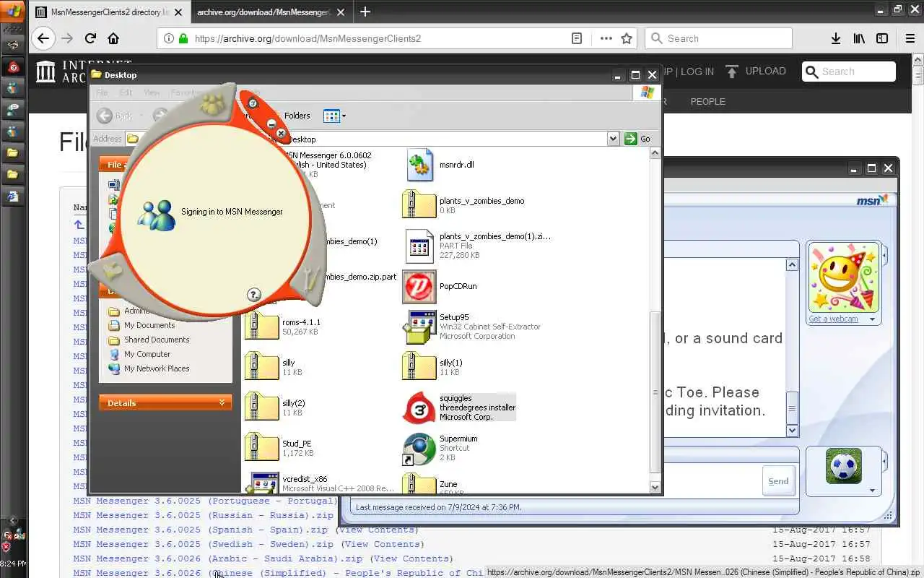Switch to MsnMessengerClients2 directory listing tab

click(x=110, y=12)
